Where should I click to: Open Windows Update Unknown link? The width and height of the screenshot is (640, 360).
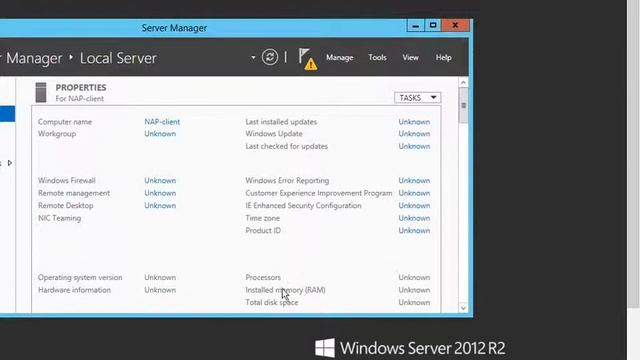[x=414, y=133]
